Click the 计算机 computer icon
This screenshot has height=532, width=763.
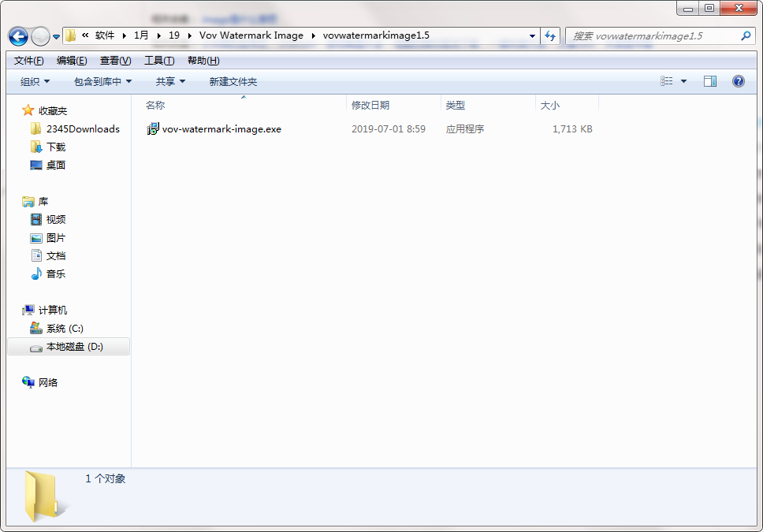(28, 310)
